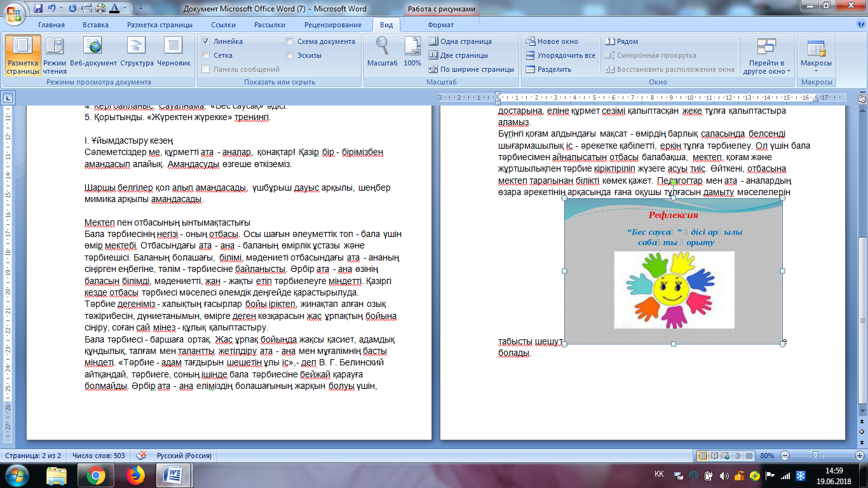Enable the Схема документа checkbox
The width and height of the screenshot is (868, 488).
(x=290, y=41)
